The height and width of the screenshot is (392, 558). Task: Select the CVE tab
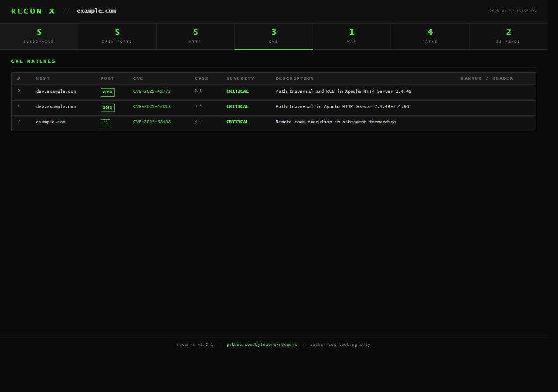tap(273, 36)
